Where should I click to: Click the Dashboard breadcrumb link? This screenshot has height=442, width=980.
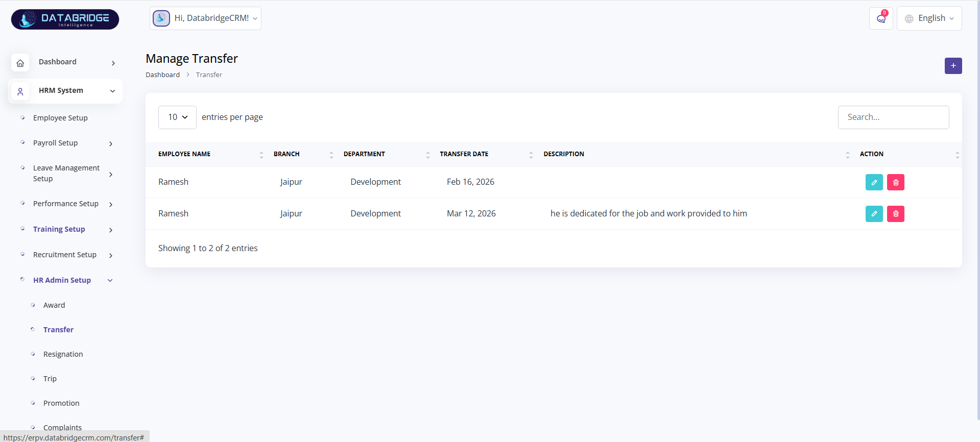pyautogui.click(x=162, y=75)
